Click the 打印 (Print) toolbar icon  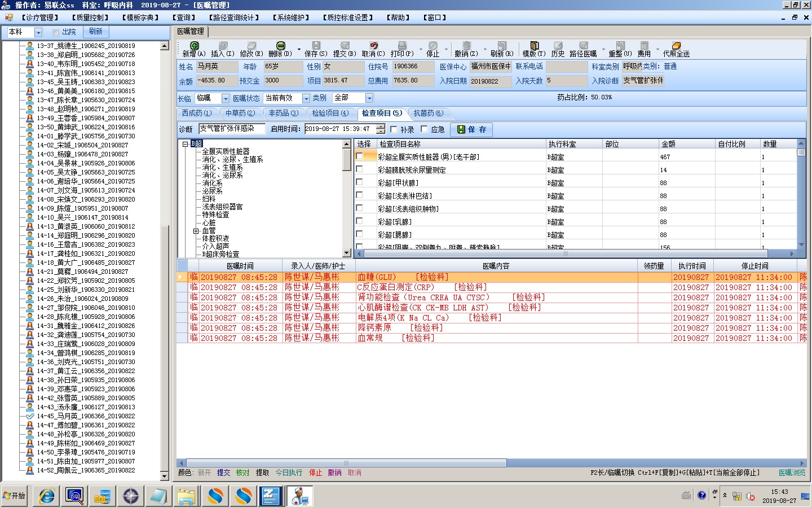[402, 49]
